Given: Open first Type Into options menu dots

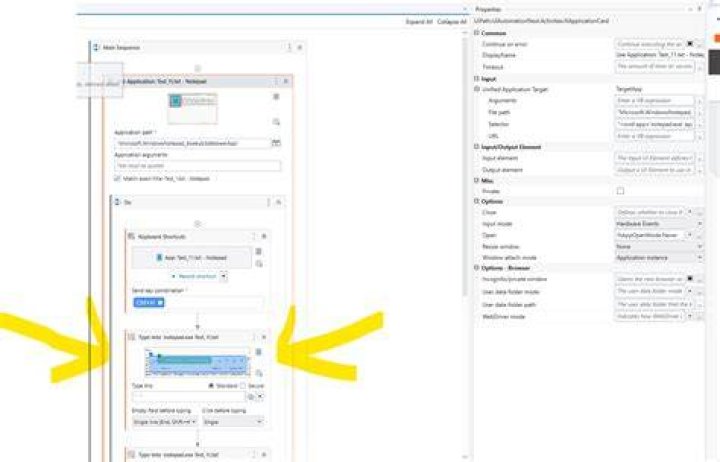Looking at the screenshot, I should pos(253,337).
